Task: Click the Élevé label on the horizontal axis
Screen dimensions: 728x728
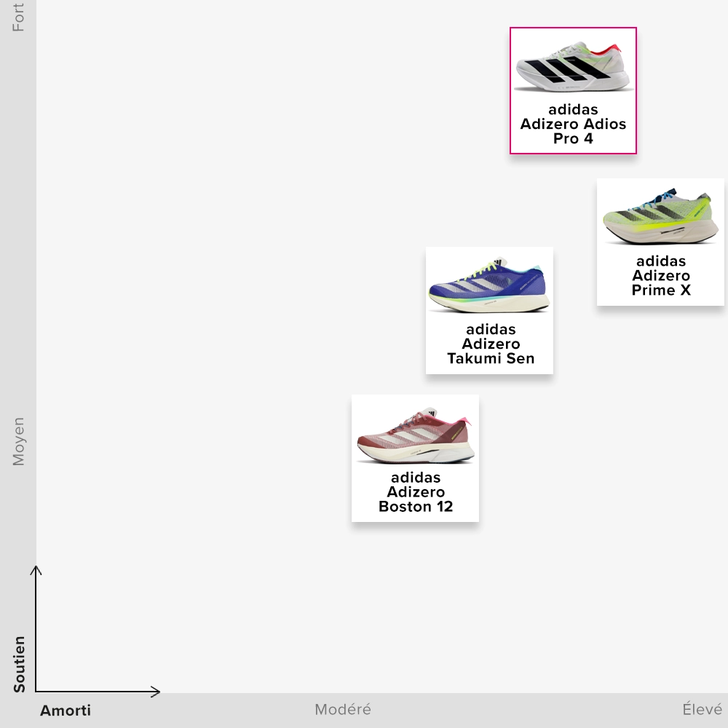Action: click(702, 709)
